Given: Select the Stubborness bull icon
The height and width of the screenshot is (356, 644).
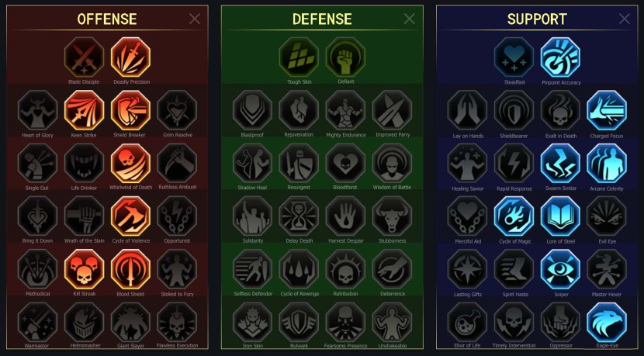Looking at the screenshot, I should [x=392, y=216].
